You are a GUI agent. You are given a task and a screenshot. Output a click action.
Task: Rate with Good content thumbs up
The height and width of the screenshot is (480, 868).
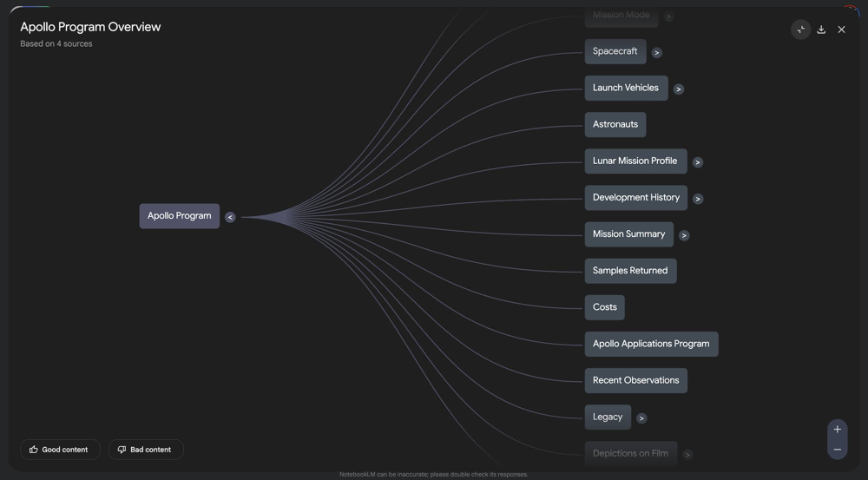pos(60,450)
